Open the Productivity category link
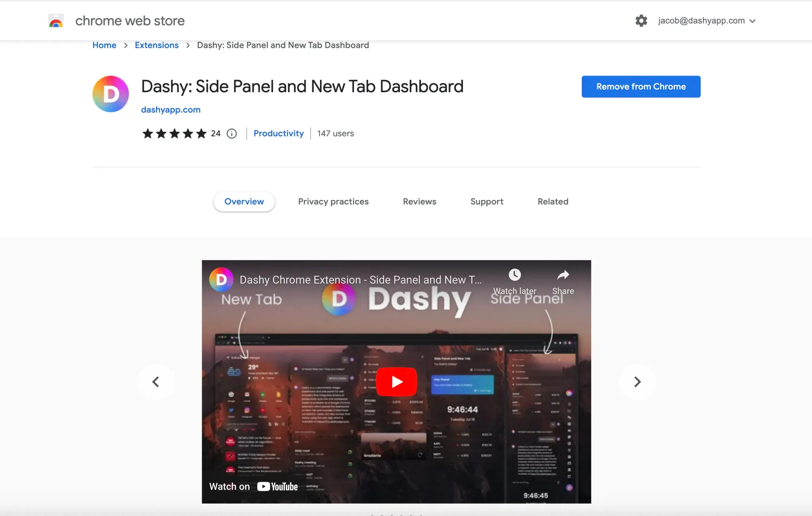This screenshot has width=812, height=516. 279,133
